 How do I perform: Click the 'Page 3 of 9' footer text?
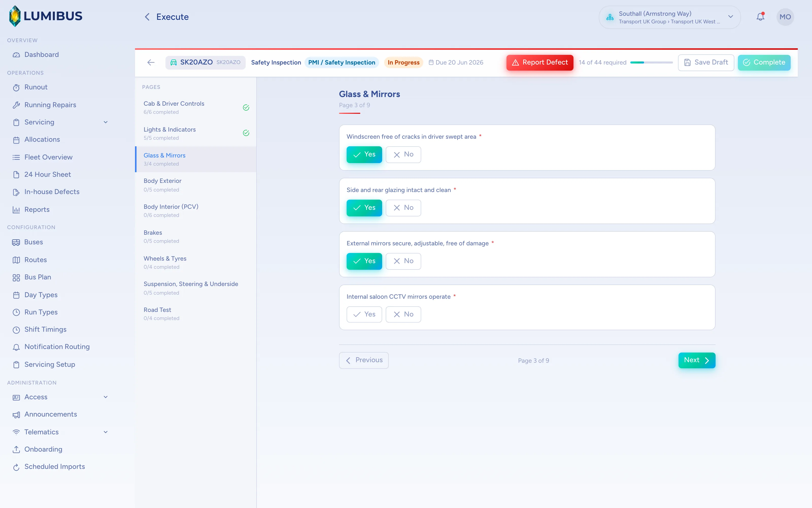533,360
